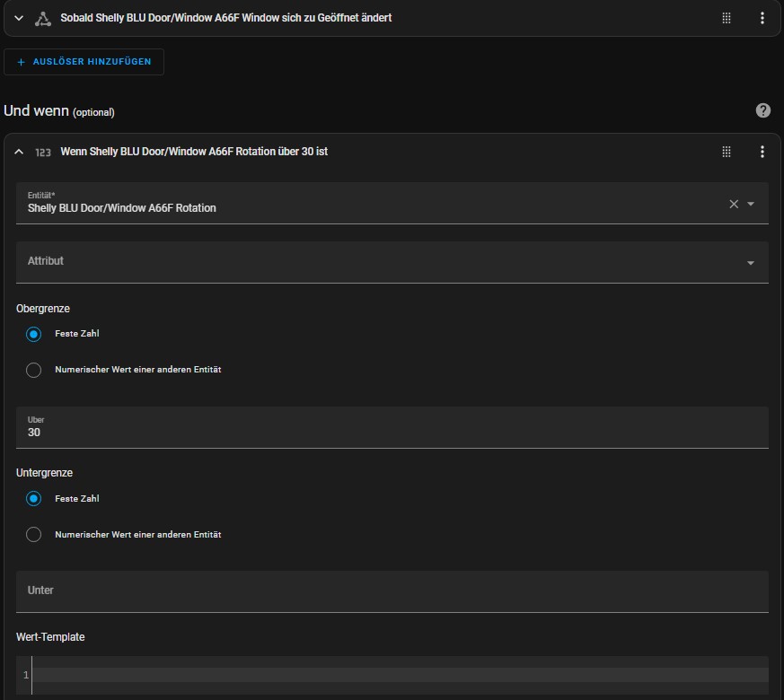Select 'Feste Zahl' under Obergrenze
Screen dimensions: 784x700
click(33, 334)
